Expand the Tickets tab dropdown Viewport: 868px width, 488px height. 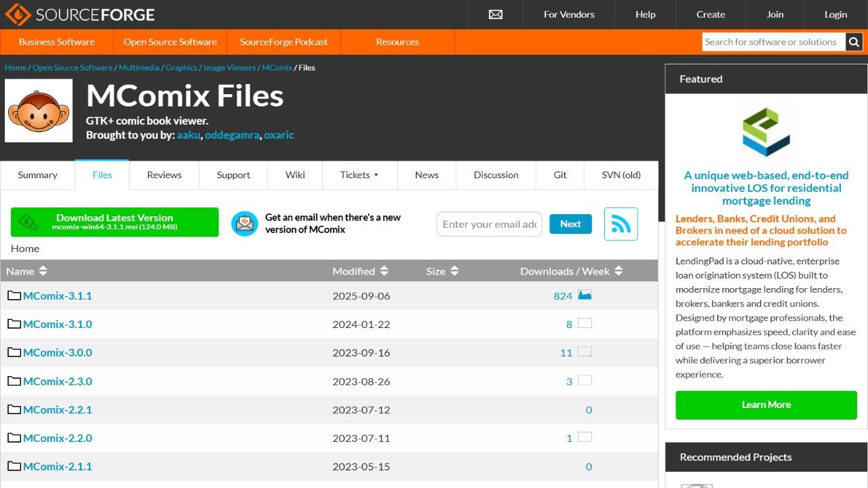(359, 175)
